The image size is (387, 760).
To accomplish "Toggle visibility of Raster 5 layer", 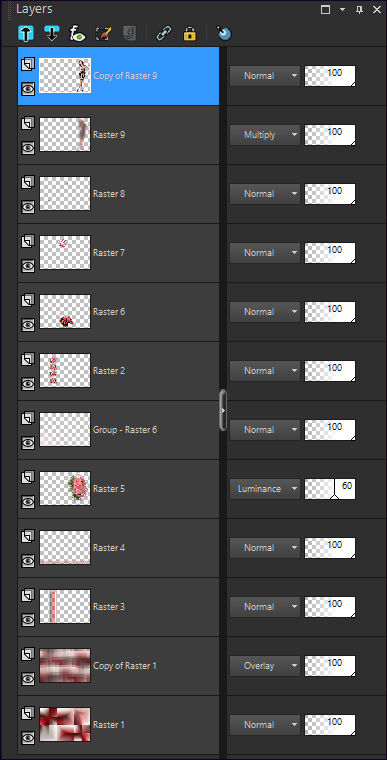I will pos(28,502).
